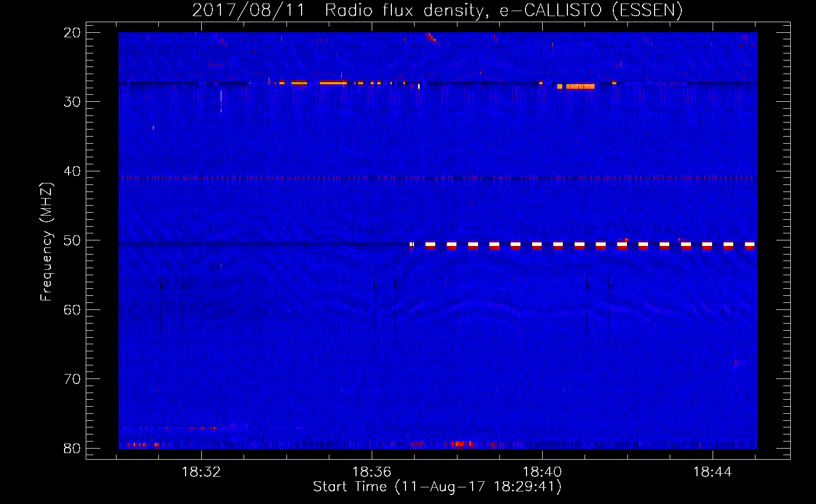The width and height of the screenshot is (816, 504).
Task: Click the 18:32 time tick label
Action: click(201, 472)
